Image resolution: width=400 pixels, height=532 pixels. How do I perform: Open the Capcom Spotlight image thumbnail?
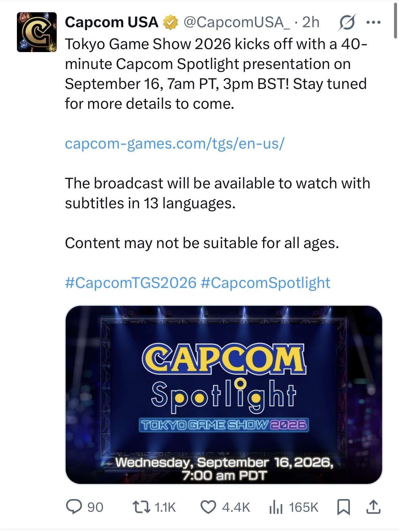click(x=224, y=395)
